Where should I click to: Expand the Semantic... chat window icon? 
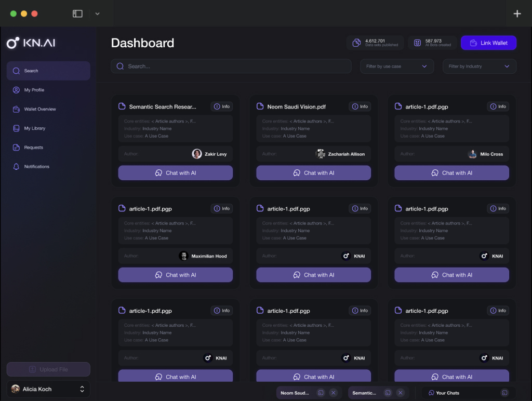point(388,393)
